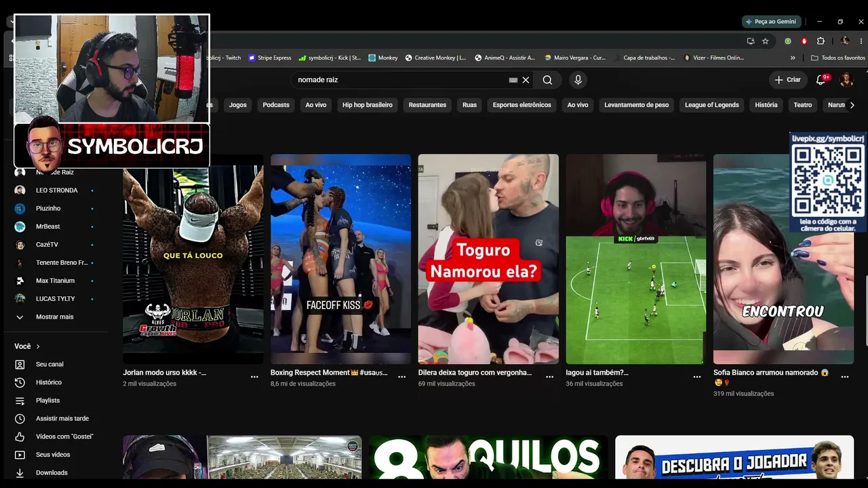
Task: Expand the Você section chevron
Action: point(38,346)
